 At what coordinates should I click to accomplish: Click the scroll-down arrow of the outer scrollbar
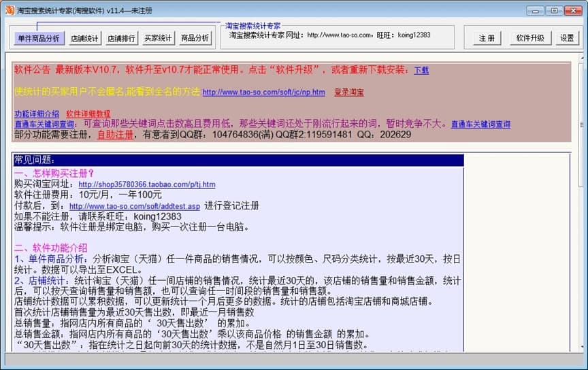[582, 347]
